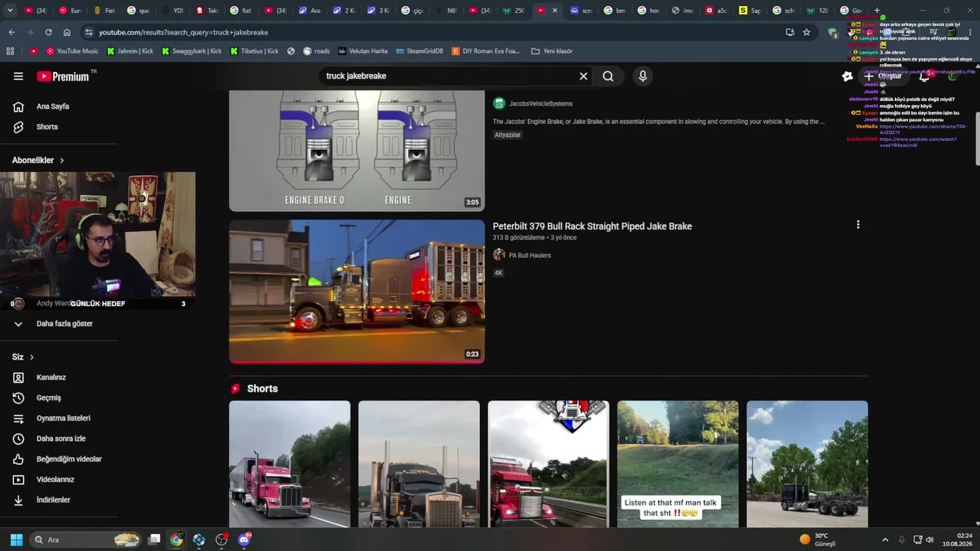Image resolution: width=980 pixels, height=551 pixels.
Task: Focus the Chrome address bar URL
Action: (x=183, y=33)
